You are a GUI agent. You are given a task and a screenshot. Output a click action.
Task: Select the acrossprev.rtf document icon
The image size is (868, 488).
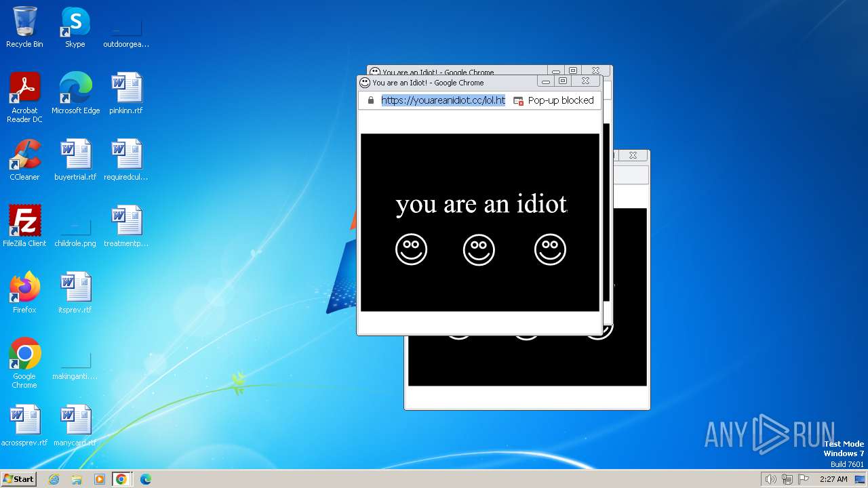coord(24,426)
